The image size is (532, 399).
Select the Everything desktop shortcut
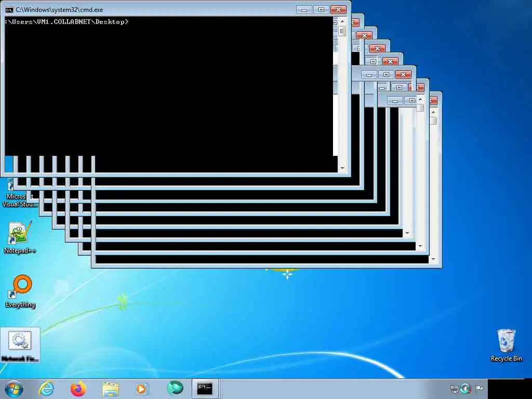coord(20,291)
